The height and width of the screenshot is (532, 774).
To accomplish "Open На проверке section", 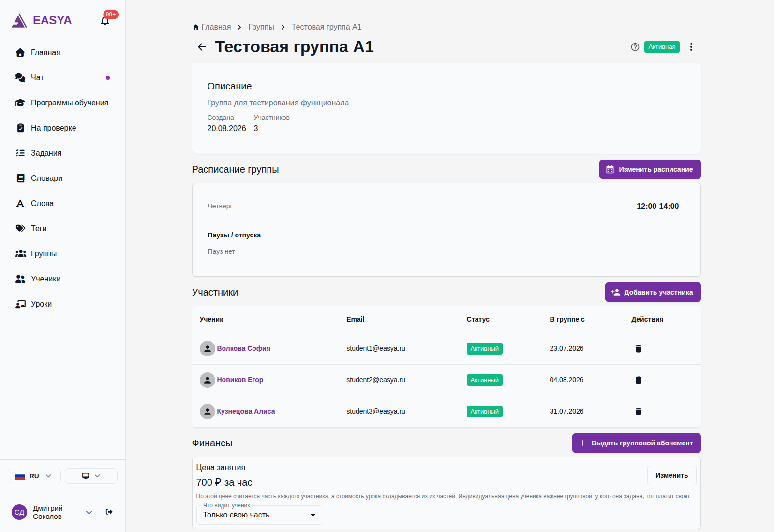I will (62, 128).
